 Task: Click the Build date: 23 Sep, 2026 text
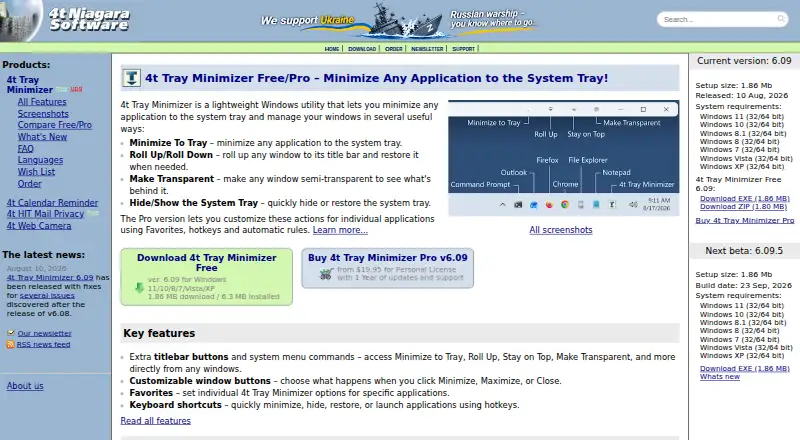tap(743, 285)
